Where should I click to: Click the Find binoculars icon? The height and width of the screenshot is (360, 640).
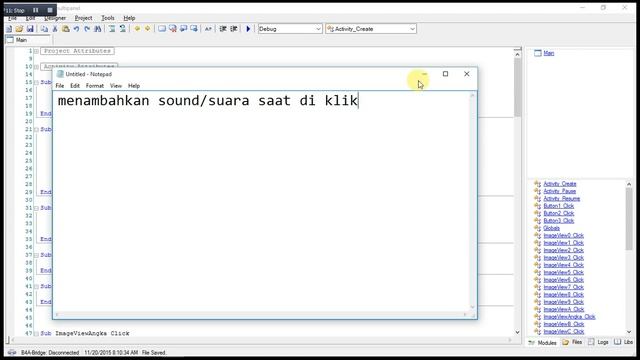pyautogui.click(x=98, y=29)
